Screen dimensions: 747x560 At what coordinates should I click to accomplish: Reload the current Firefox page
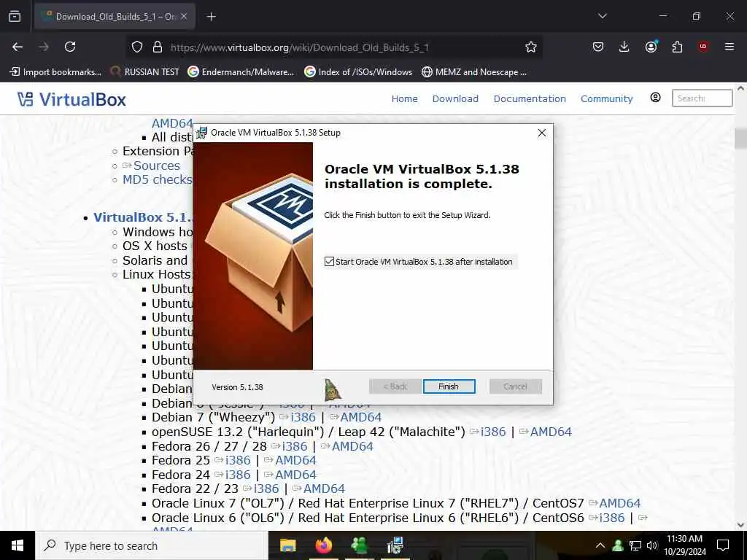(70, 47)
